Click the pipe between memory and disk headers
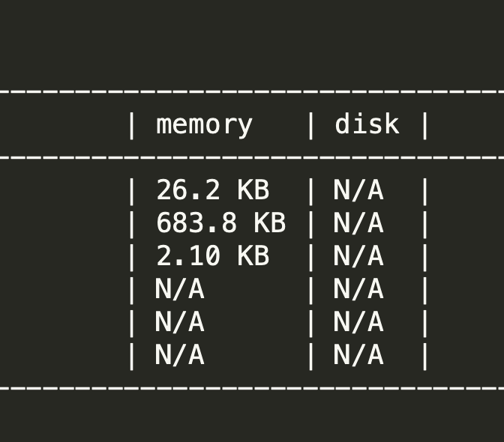Viewport: 504px width, 442px height. [x=310, y=124]
